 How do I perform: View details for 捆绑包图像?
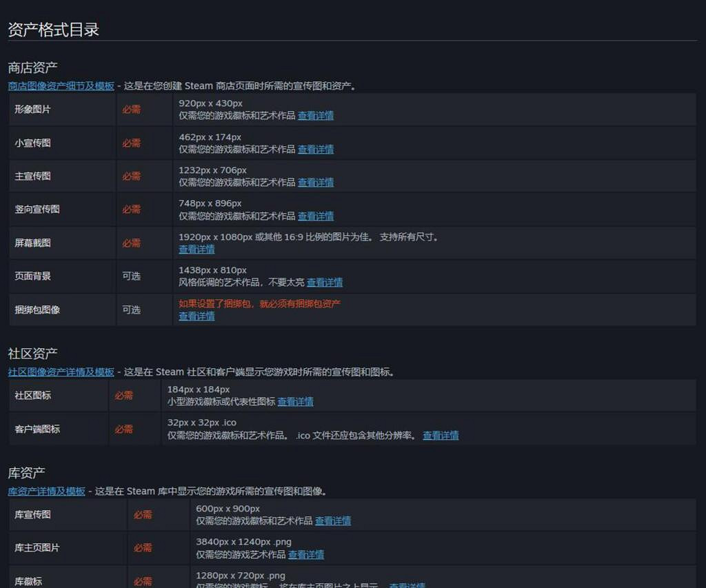tap(196, 316)
